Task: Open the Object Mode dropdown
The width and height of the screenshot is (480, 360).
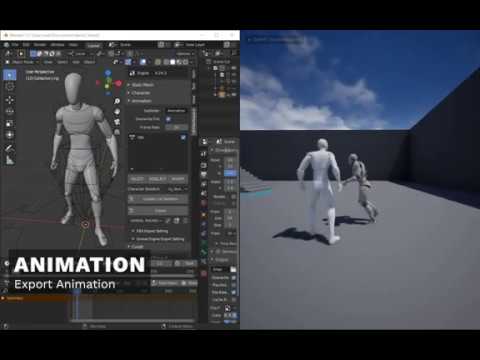Action: pyautogui.click(x=22, y=62)
